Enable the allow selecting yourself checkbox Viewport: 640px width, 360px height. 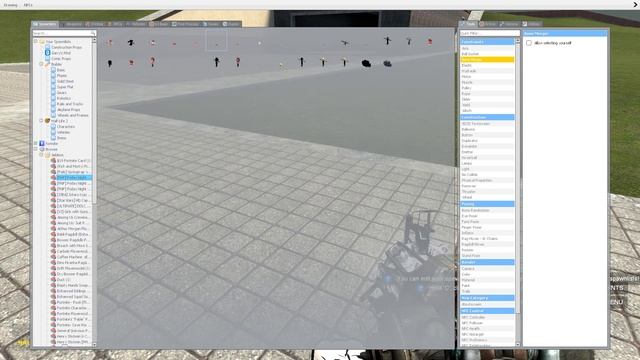click(x=529, y=43)
